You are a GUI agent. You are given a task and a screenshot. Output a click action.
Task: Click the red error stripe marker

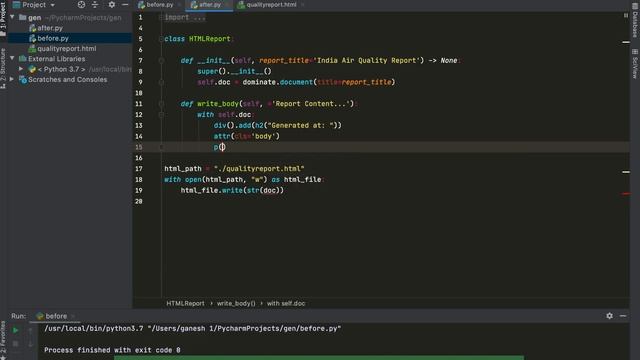pos(626,194)
